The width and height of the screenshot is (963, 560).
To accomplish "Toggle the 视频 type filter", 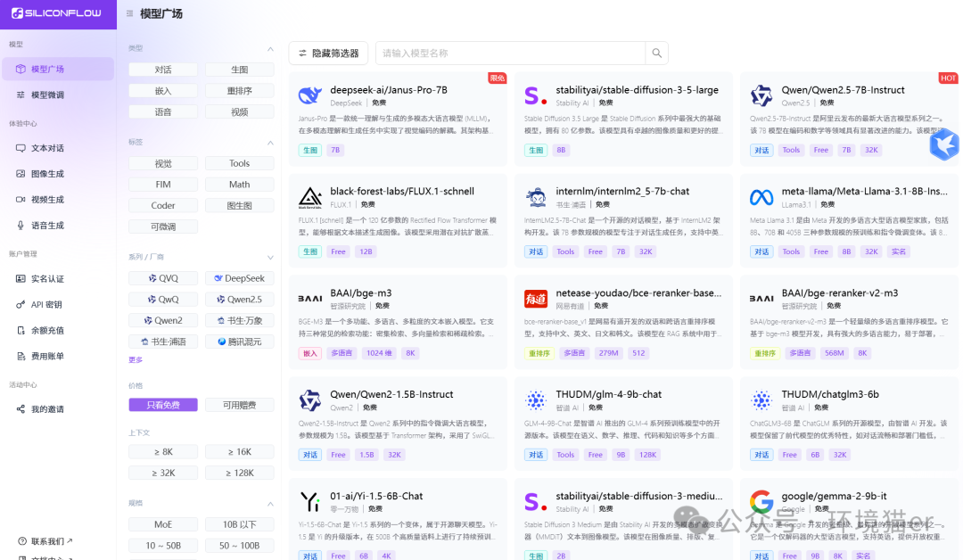I will pos(240,111).
